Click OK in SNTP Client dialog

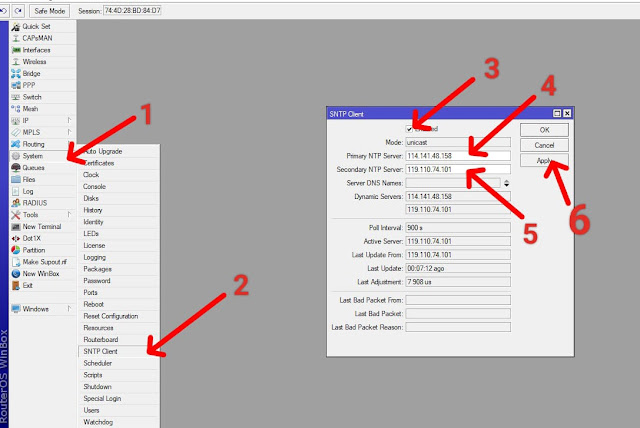pyautogui.click(x=544, y=130)
